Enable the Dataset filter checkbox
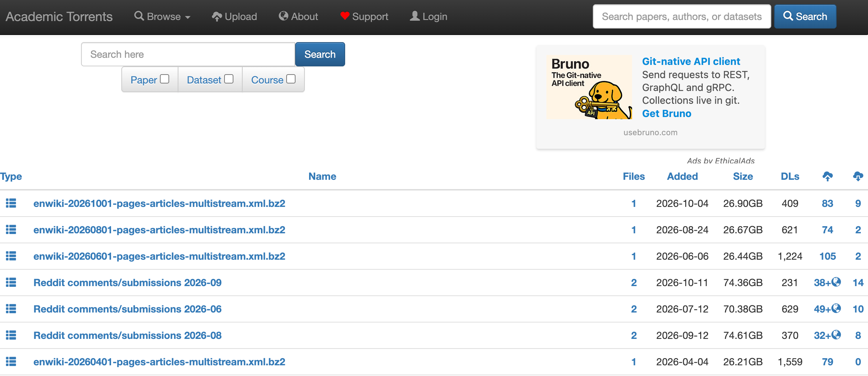 point(229,79)
